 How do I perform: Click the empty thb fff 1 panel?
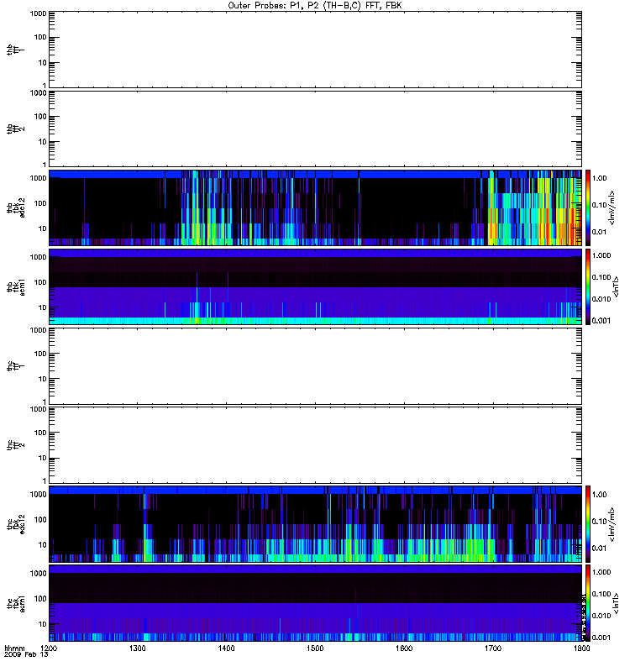tap(316, 50)
